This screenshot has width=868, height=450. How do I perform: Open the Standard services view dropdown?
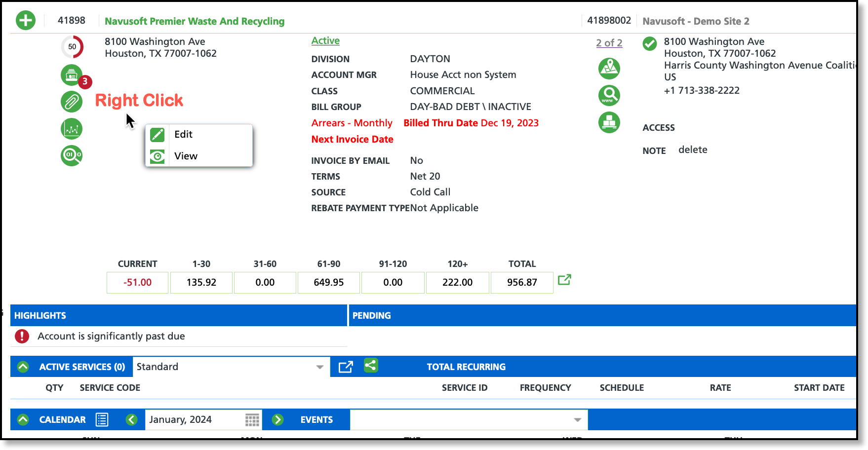pyautogui.click(x=231, y=367)
